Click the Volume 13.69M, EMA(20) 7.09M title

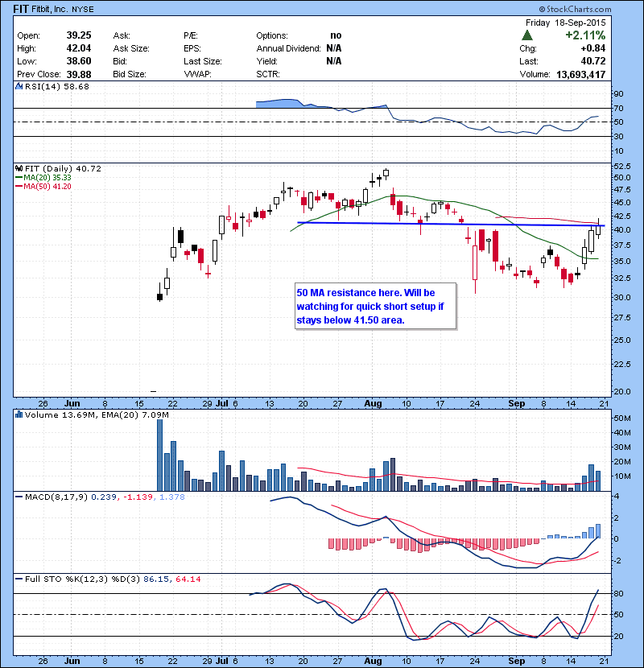click(x=97, y=414)
